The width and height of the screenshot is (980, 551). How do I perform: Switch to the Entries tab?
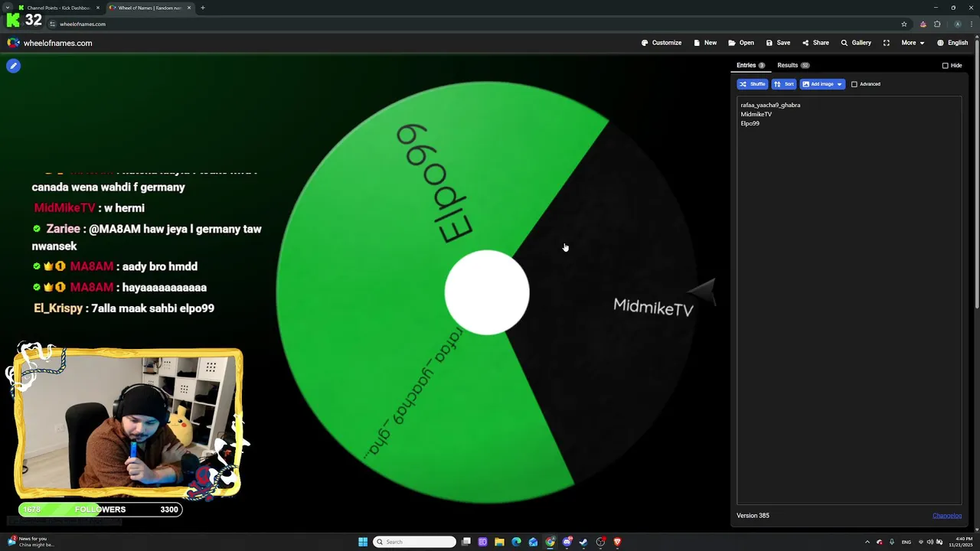click(750, 65)
